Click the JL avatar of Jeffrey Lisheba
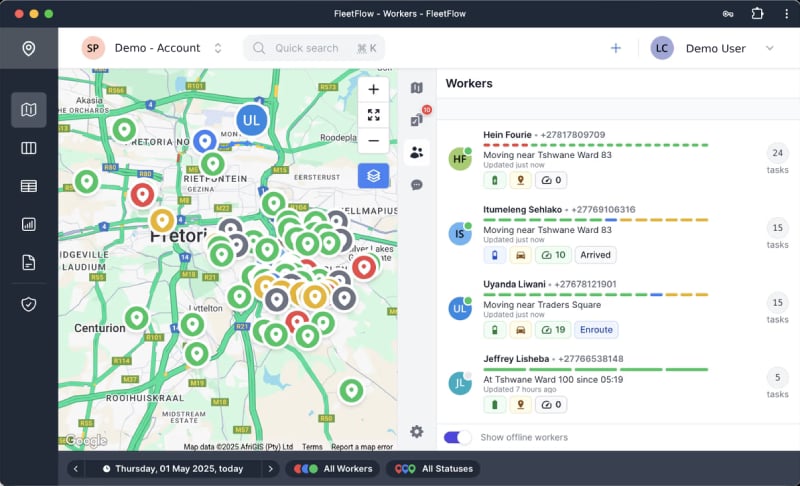800x486 pixels. (460, 383)
